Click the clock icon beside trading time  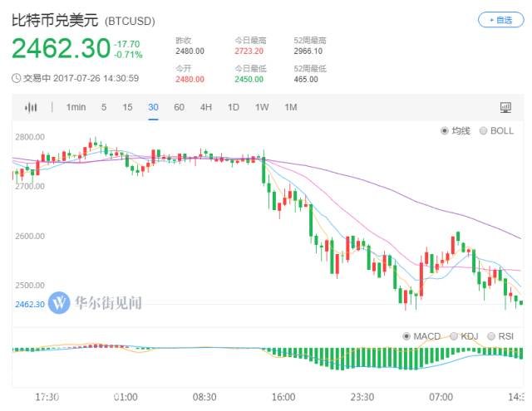[16, 79]
